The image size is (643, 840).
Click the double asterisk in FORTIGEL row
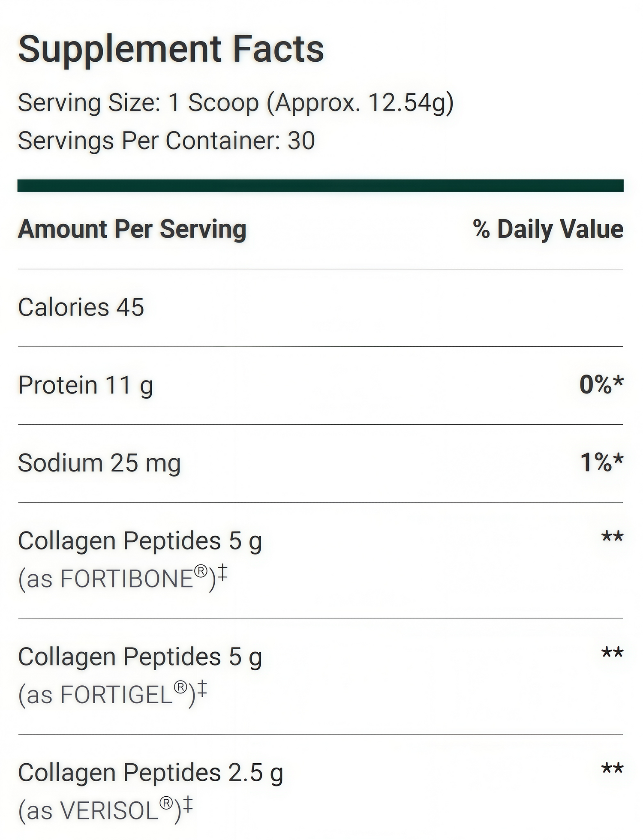click(x=612, y=653)
